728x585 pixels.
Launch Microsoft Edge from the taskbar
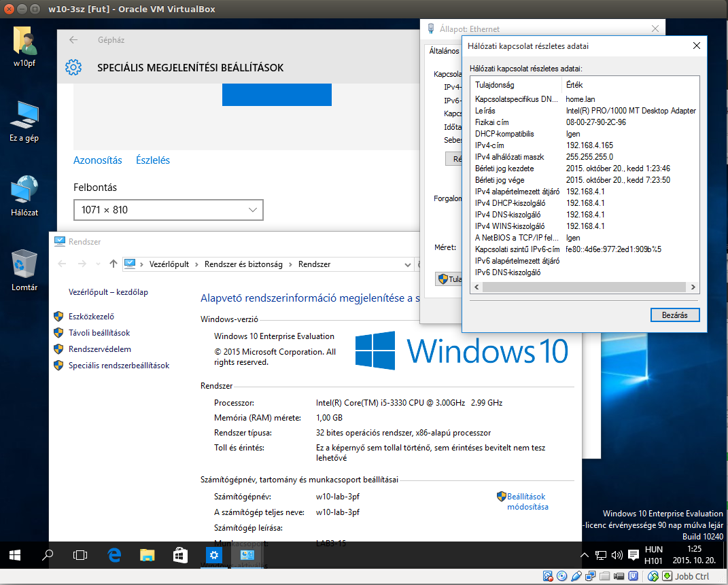pyautogui.click(x=114, y=555)
